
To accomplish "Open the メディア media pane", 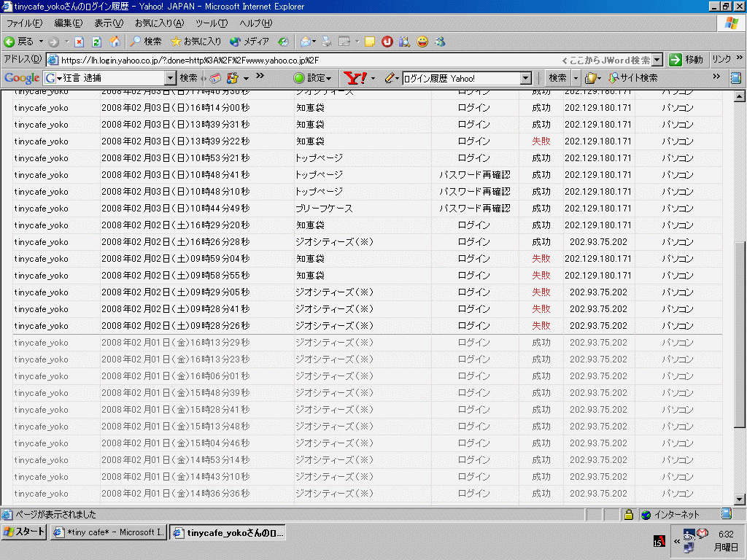I will 249,42.
